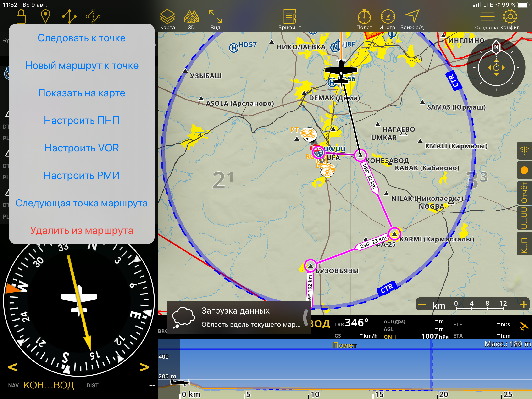Switch compass instrument with right arrow
Screen dimensions: 532x399
coord(144,367)
